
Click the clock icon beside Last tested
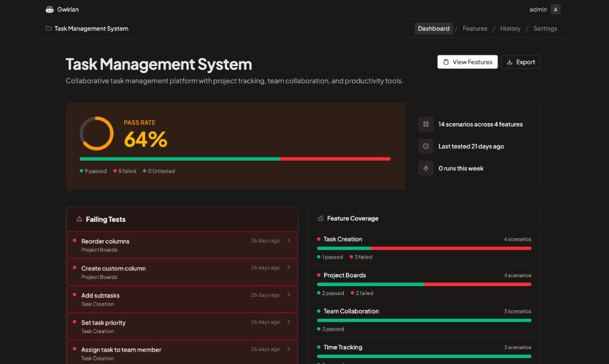point(425,146)
